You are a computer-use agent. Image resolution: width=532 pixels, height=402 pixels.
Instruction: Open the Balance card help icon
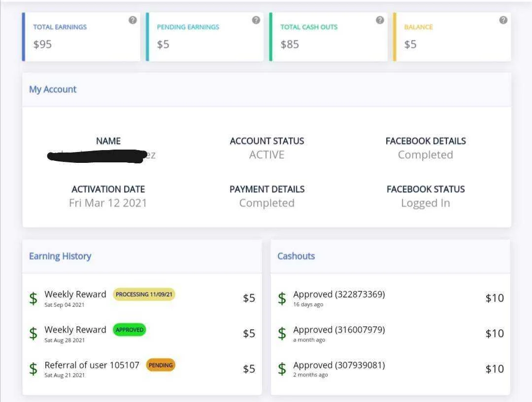[503, 20]
